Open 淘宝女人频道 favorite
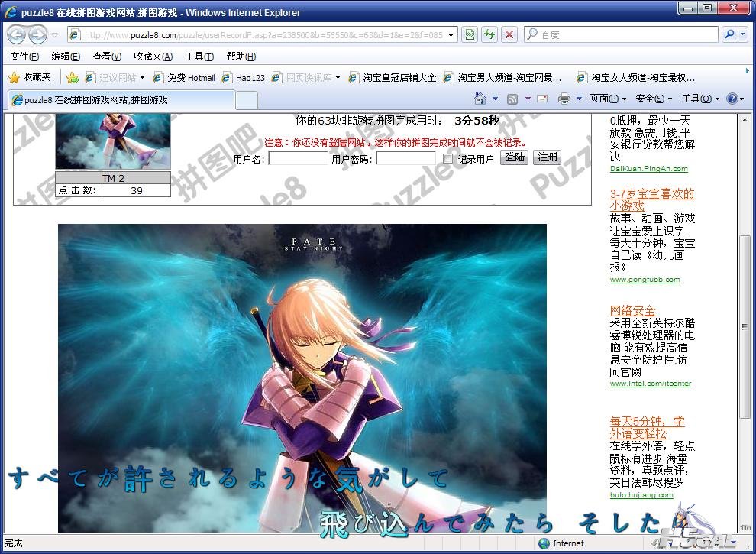 point(636,77)
